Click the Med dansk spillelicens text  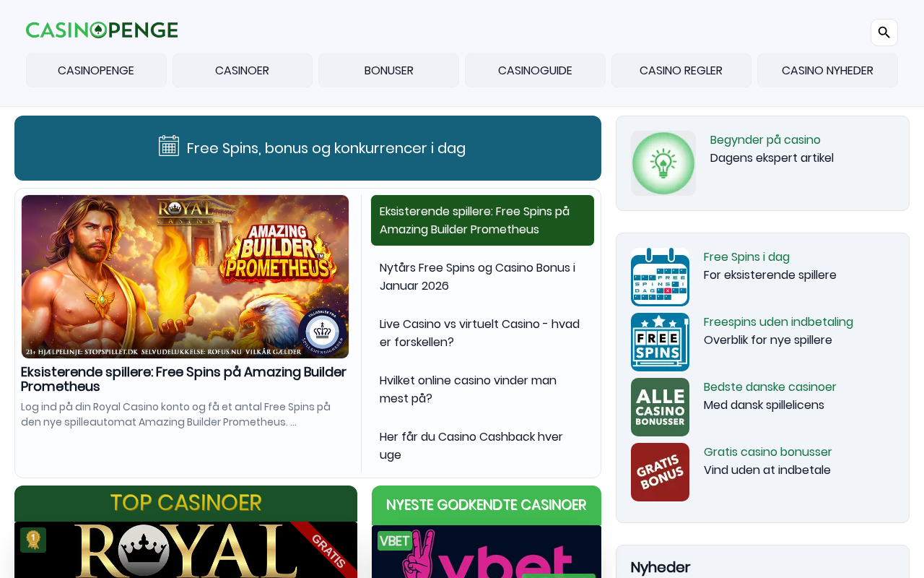(x=764, y=405)
